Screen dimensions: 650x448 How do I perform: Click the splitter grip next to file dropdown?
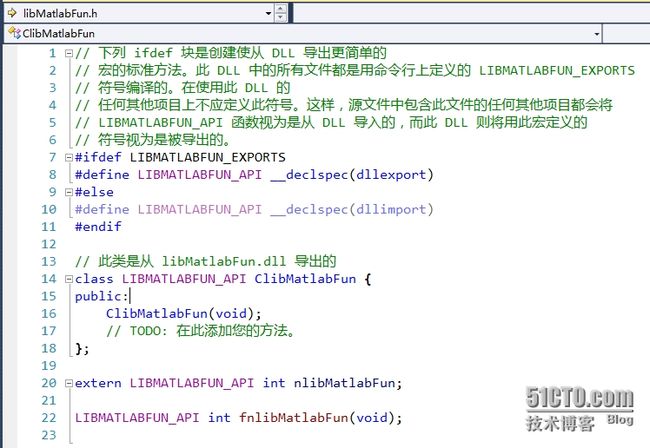[281, 13]
